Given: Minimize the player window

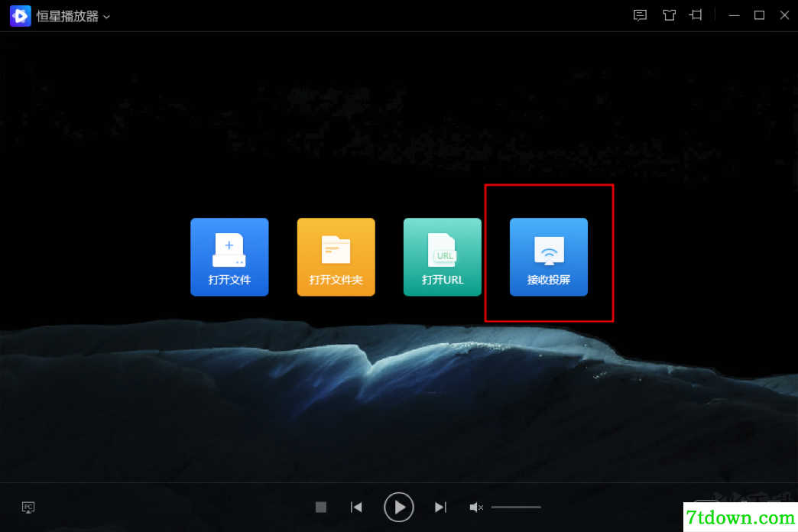Looking at the screenshot, I should (x=734, y=16).
